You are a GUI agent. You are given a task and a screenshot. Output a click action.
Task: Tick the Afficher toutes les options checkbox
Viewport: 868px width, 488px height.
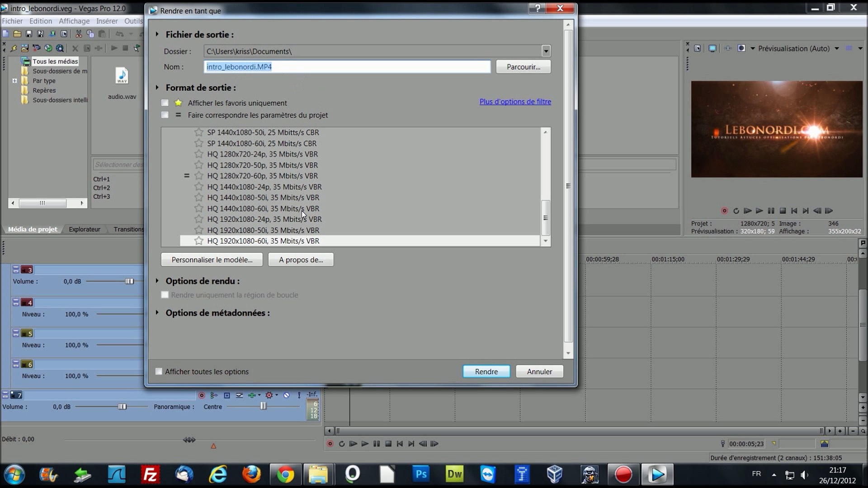(x=159, y=371)
